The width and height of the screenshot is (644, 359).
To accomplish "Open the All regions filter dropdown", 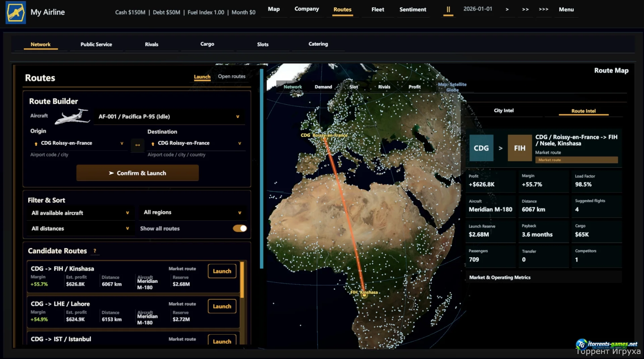I will 193,212.
